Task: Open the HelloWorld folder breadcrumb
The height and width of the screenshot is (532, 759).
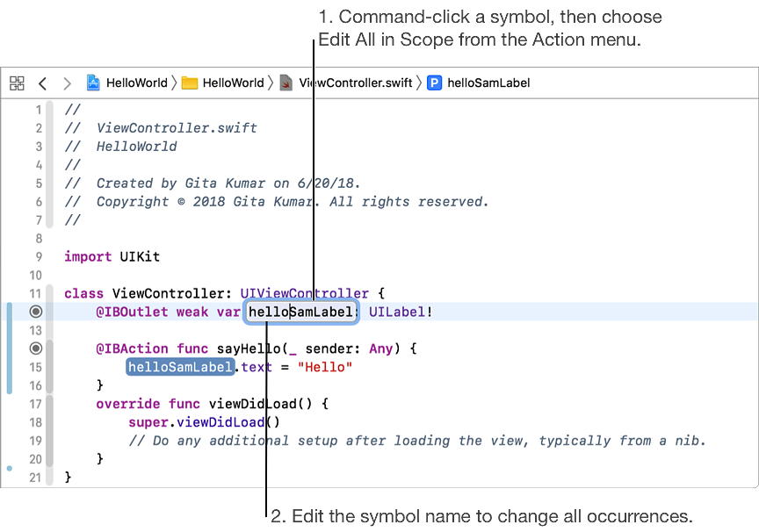Action: tap(234, 83)
